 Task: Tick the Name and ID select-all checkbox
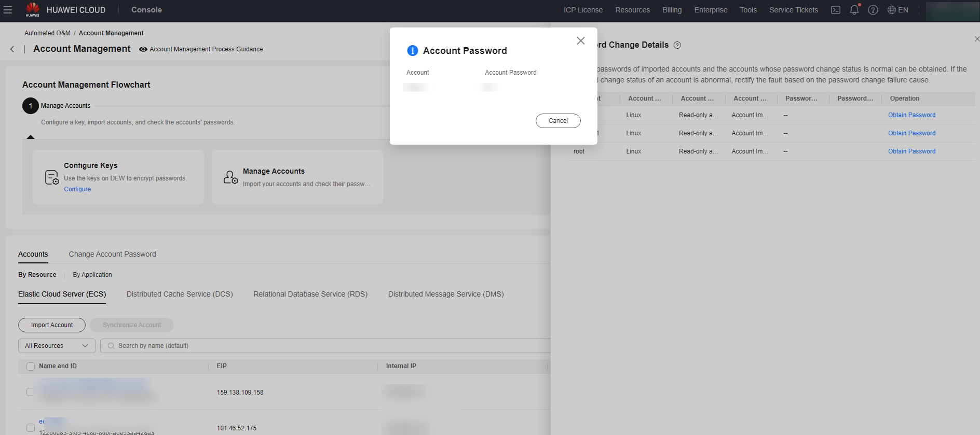(x=31, y=367)
